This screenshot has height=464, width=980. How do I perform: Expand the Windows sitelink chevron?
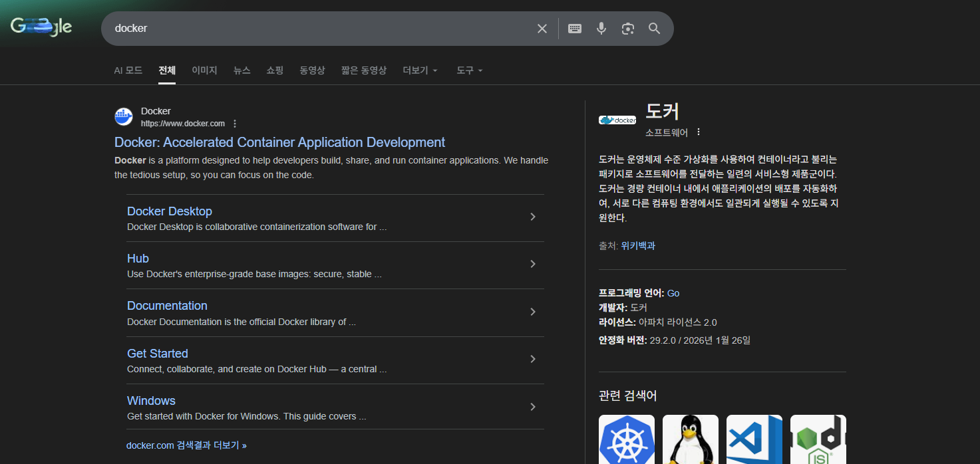pos(533,407)
